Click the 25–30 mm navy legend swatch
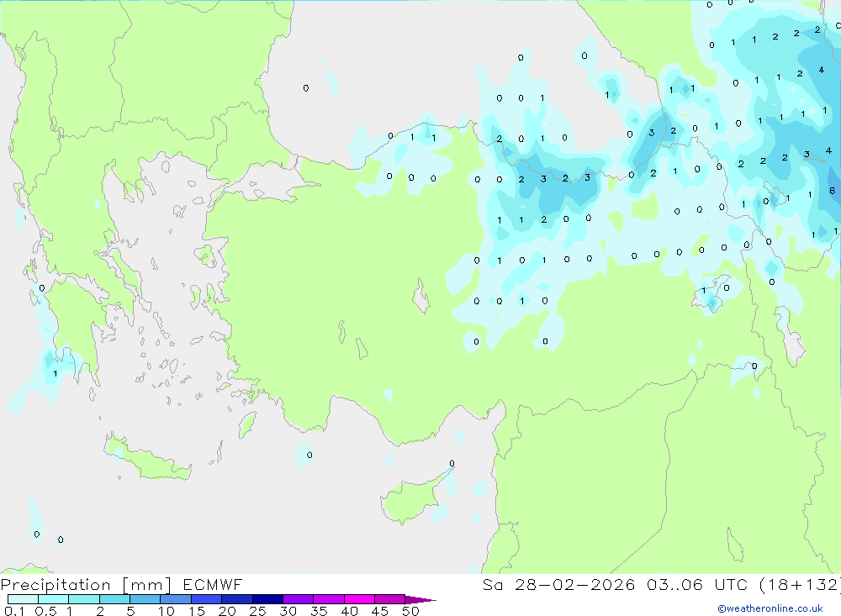Viewport: 841px width, 616px height. (x=267, y=599)
